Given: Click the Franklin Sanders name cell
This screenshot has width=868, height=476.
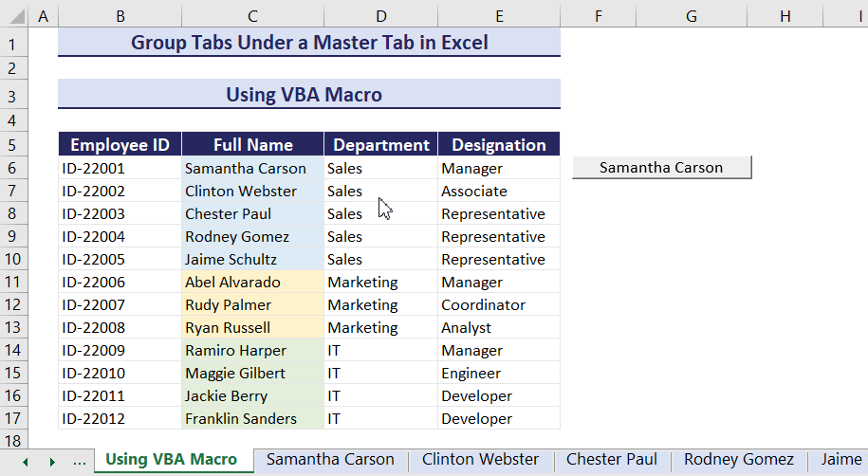Looking at the screenshot, I should tap(252, 418).
